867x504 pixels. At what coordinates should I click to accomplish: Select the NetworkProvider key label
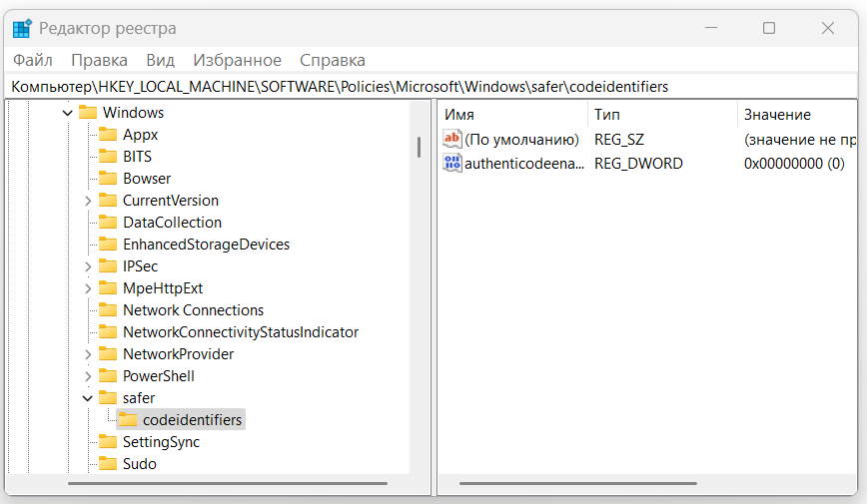178,354
